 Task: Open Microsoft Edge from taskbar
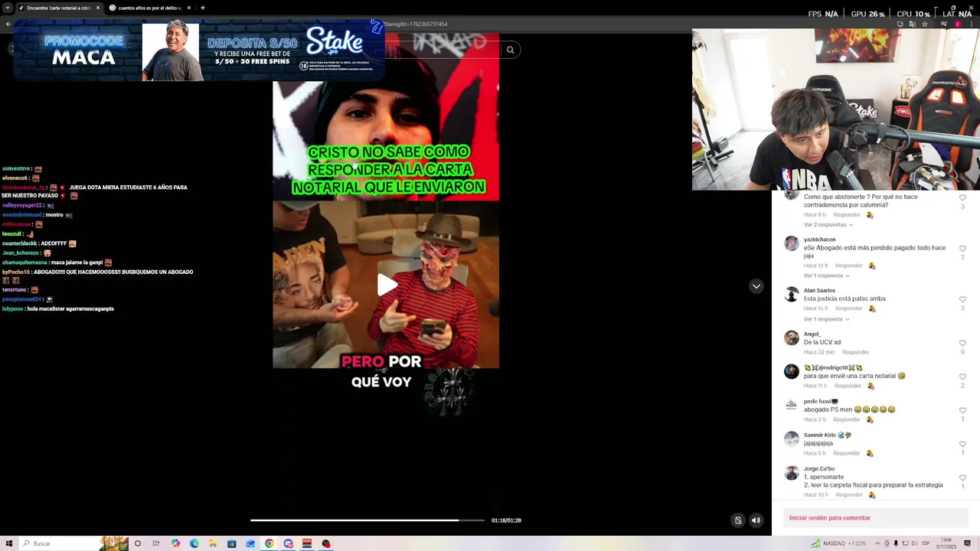(194, 543)
